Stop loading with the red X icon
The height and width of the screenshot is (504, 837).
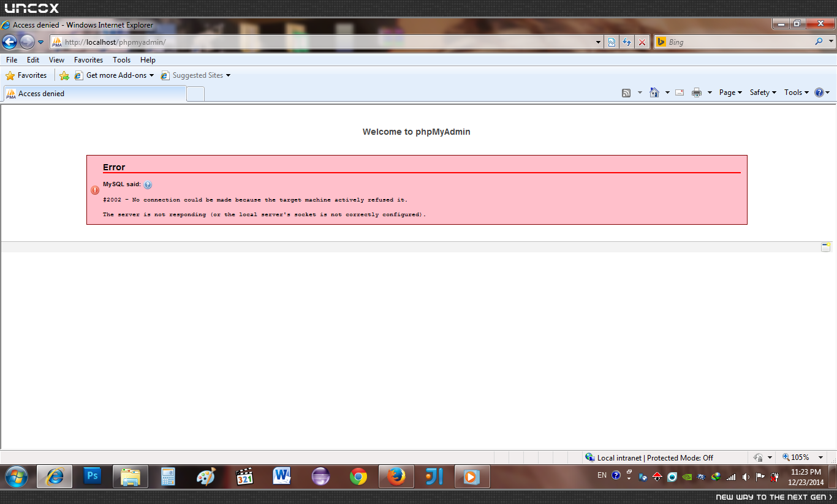click(642, 42)
